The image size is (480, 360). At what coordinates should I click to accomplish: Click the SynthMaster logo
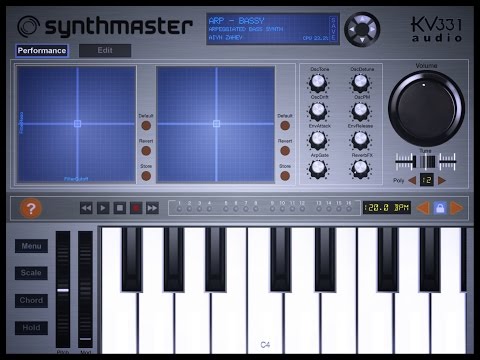(105, 27)
